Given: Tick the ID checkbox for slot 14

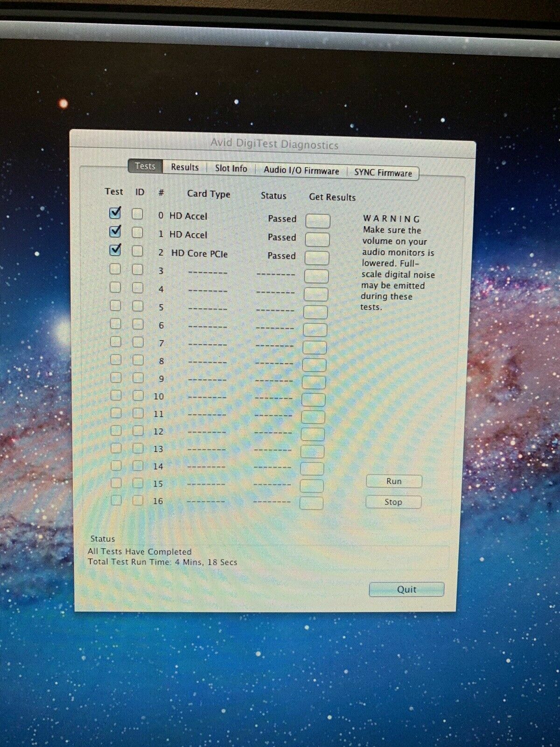Looking at the screenshot, I should (138, 465).
